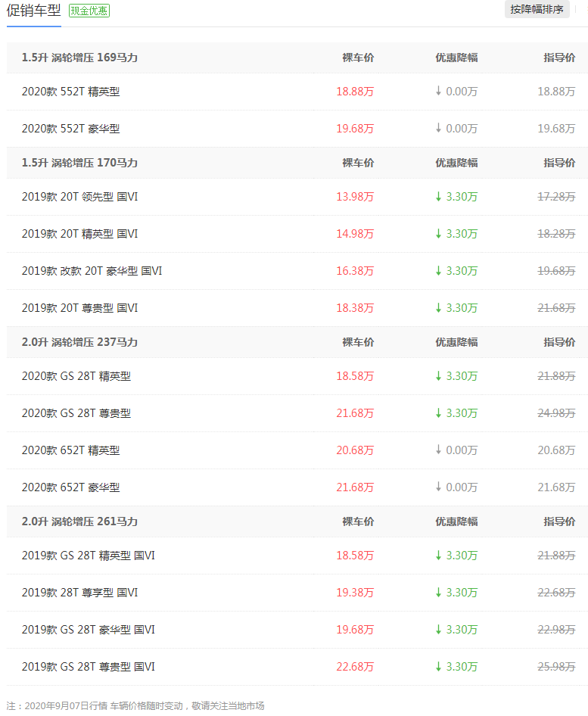Open 2020款 552T 豪华型 model link

(x=71, y=129)
